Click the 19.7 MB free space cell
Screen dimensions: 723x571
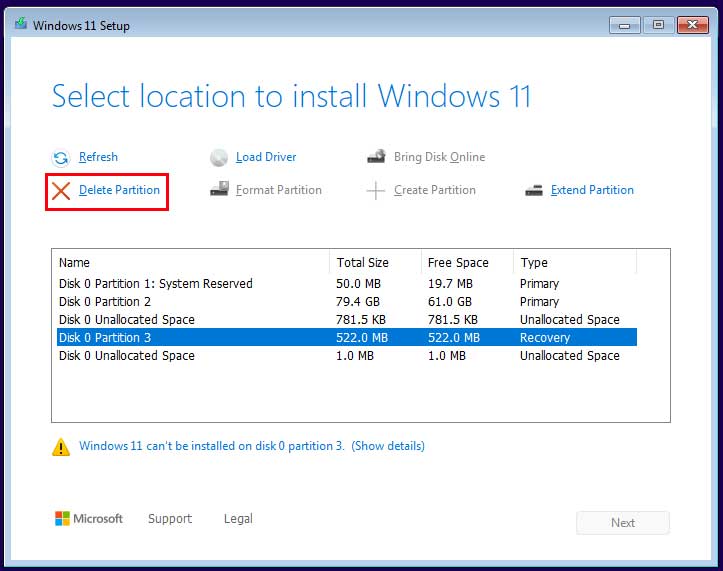pyautogui.click(x=450, y=284)
